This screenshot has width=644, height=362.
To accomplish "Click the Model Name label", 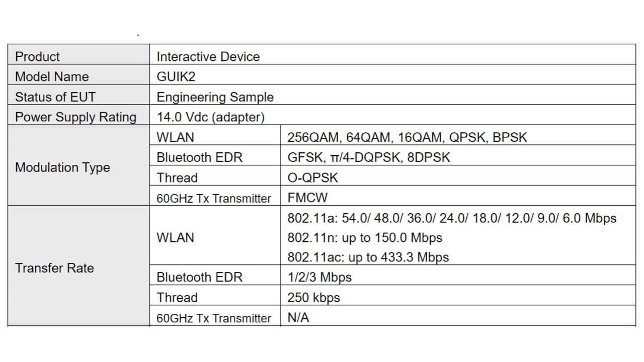I will coord(52,76).
